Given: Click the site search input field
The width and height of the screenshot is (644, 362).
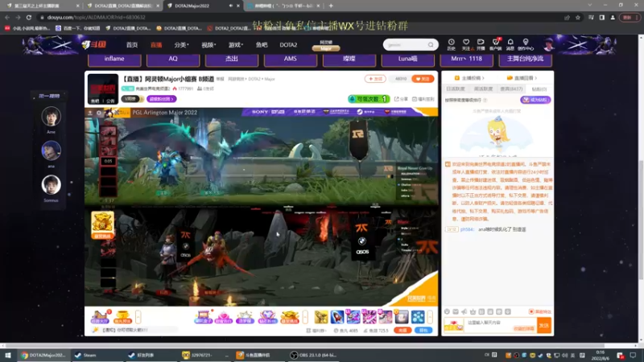Looking at the screenshot, I should [406, 44].
